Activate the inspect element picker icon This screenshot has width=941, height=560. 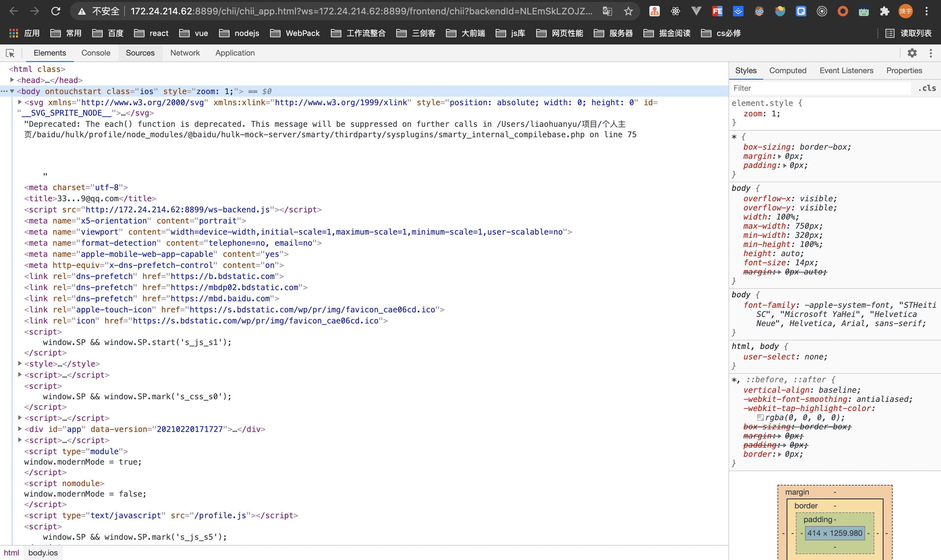pos(10,53)
